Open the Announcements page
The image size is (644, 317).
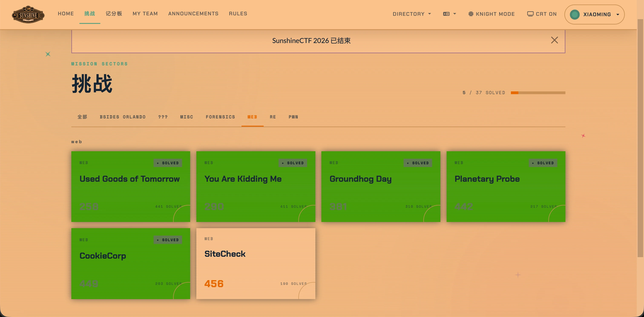click(x=193, y=13)
